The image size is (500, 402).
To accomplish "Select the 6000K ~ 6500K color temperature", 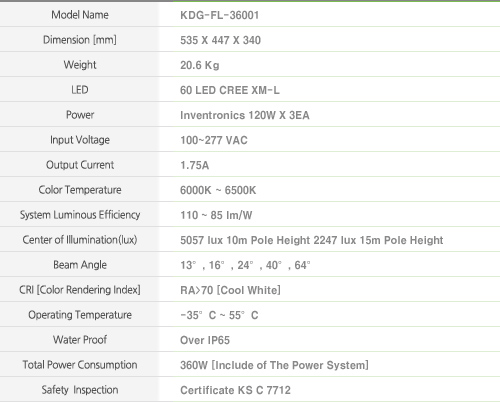I will [218, 190].
